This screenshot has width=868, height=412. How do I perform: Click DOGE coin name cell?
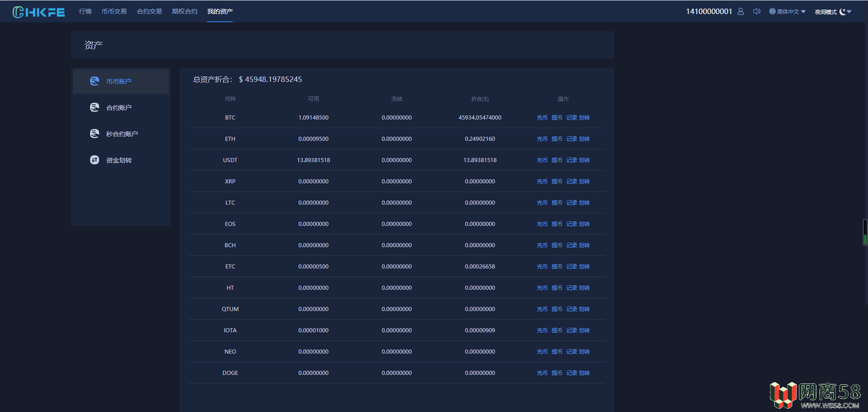pyautogui.click(x=230, y=373)
